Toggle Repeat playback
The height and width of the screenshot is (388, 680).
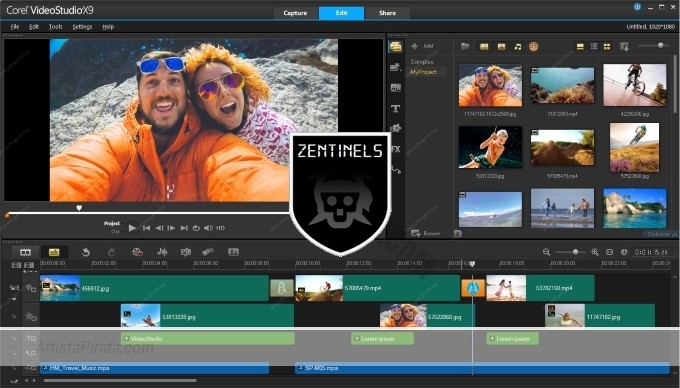(196, 228)
